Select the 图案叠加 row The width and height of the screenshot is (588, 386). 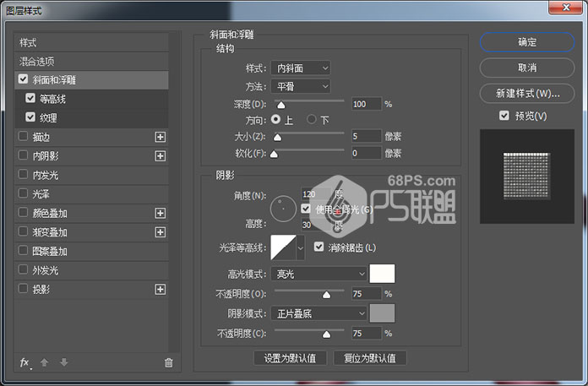92,251
